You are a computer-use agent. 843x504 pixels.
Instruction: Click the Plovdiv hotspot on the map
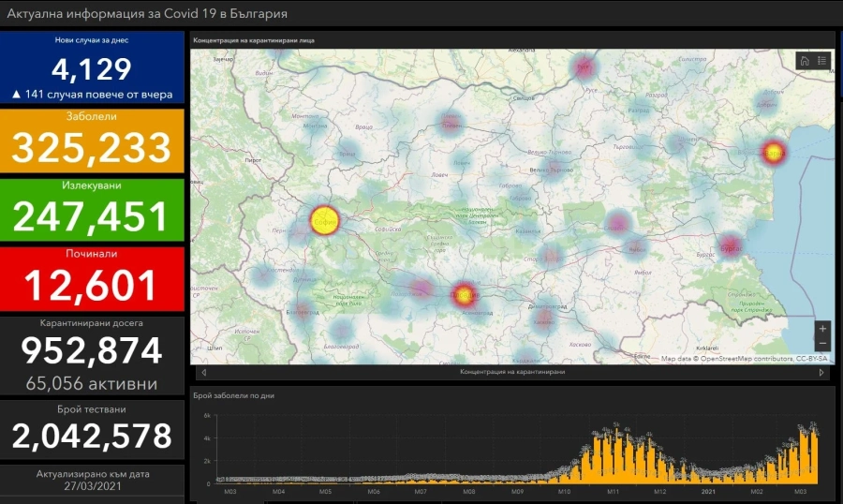pos(464,295)
